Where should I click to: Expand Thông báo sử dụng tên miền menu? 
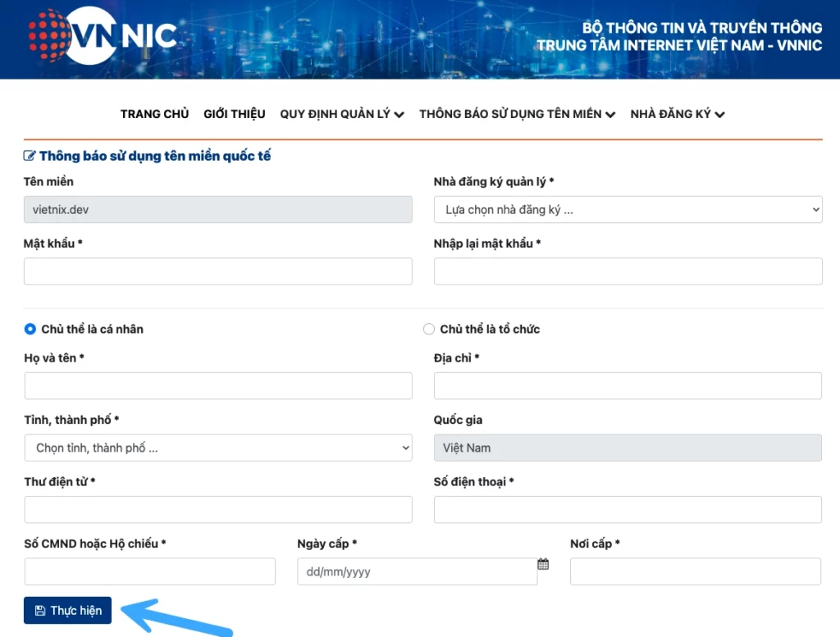517,114
